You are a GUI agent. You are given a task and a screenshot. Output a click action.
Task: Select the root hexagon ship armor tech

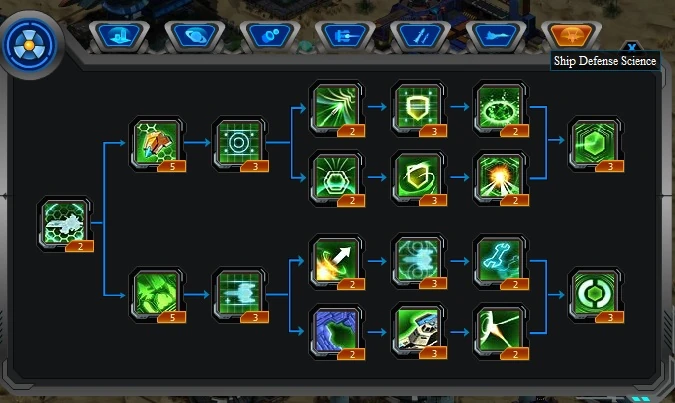click(x=65, y=224)
